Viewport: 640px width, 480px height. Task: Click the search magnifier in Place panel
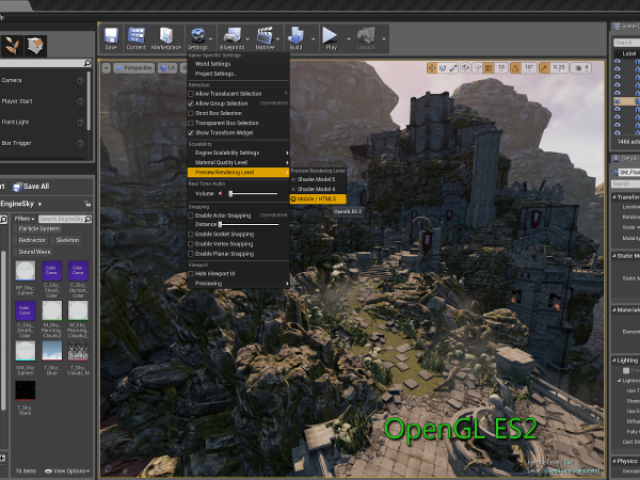point(87,63)
